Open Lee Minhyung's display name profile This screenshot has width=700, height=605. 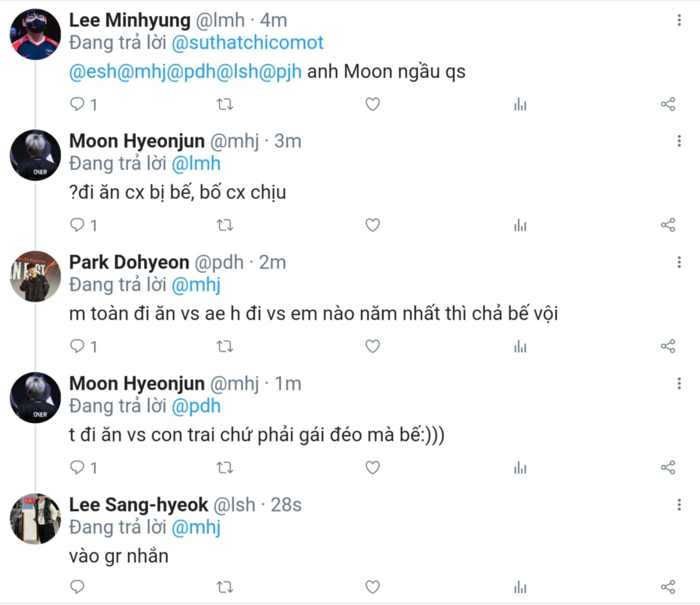[x=129, y=20]
